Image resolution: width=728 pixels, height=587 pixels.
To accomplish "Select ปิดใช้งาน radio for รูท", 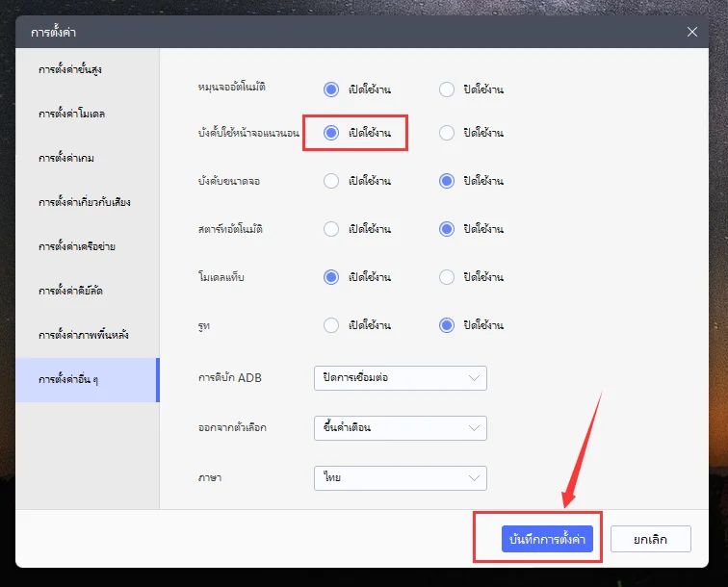I will (x=447, y=325).
